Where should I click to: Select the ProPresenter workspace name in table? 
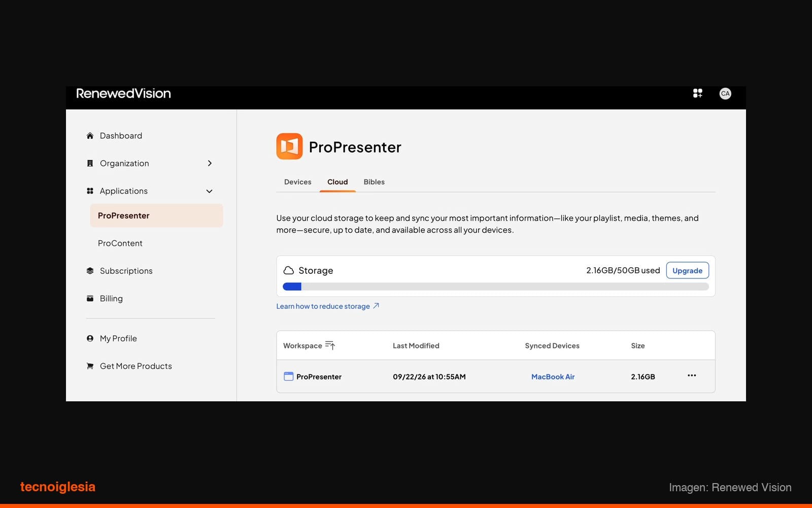point(319,376)
